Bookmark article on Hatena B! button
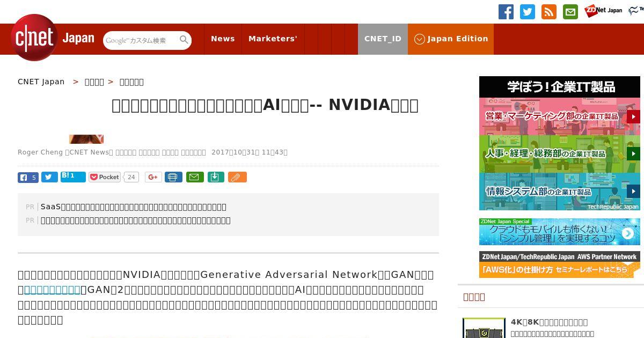The width and height of the screenshot is (644, 338). (x=73, y=177)
